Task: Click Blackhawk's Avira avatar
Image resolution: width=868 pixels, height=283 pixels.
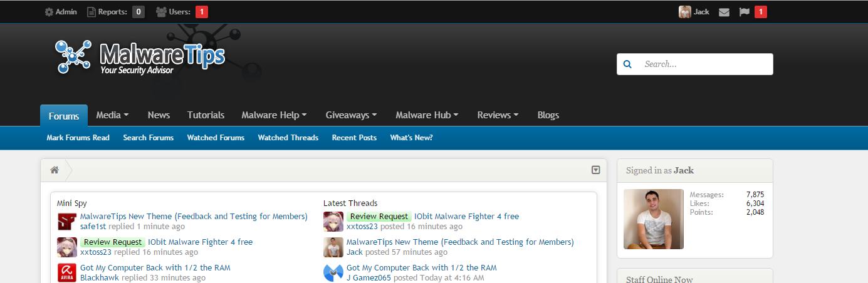Action: point(67,273)
